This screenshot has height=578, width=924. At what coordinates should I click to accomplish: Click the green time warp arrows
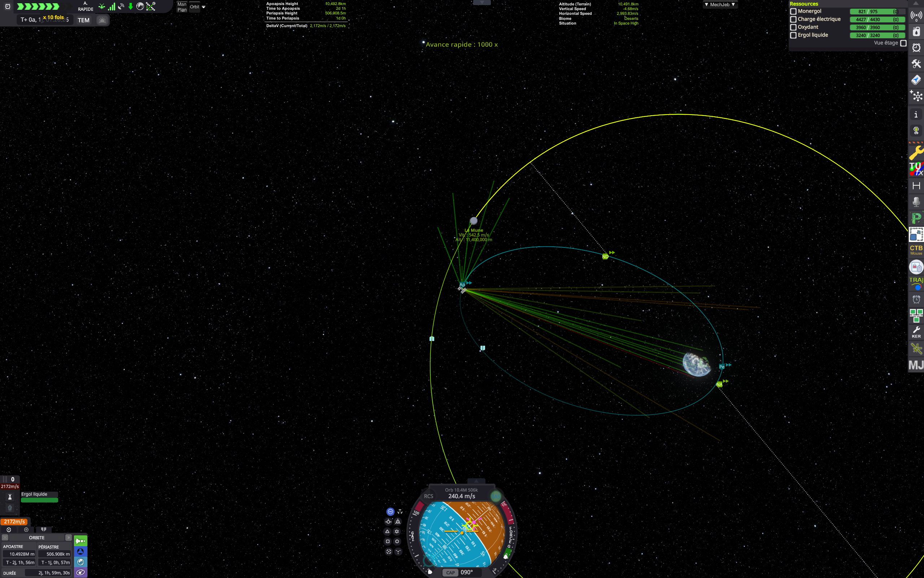point(38,7)
